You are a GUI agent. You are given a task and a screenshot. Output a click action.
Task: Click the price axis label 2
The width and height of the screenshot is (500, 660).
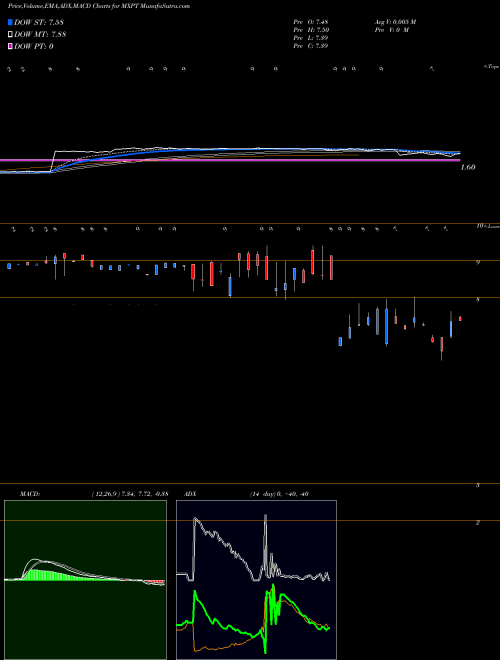click(478, 523)
